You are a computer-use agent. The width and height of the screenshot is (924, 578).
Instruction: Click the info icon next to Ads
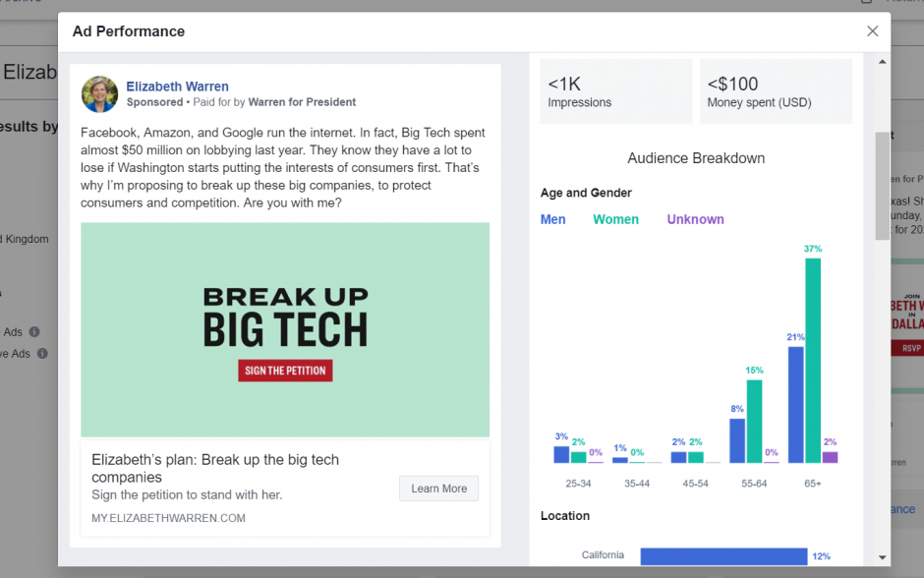[x=34, y=331]
